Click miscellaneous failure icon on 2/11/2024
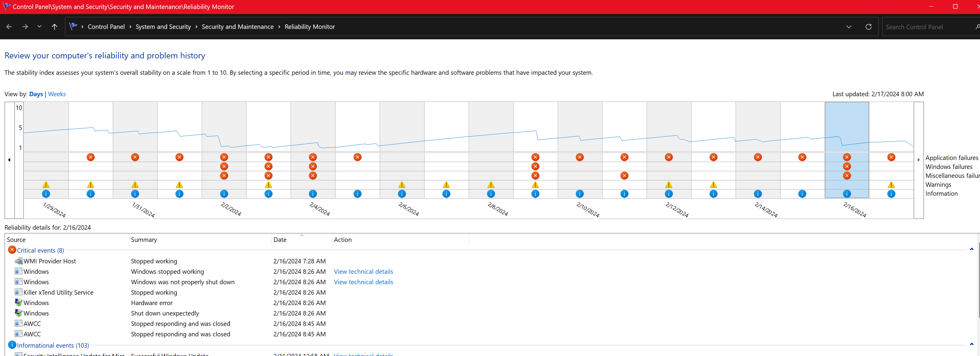The width and height of the screenshot is (980, 356). [624, 176]
